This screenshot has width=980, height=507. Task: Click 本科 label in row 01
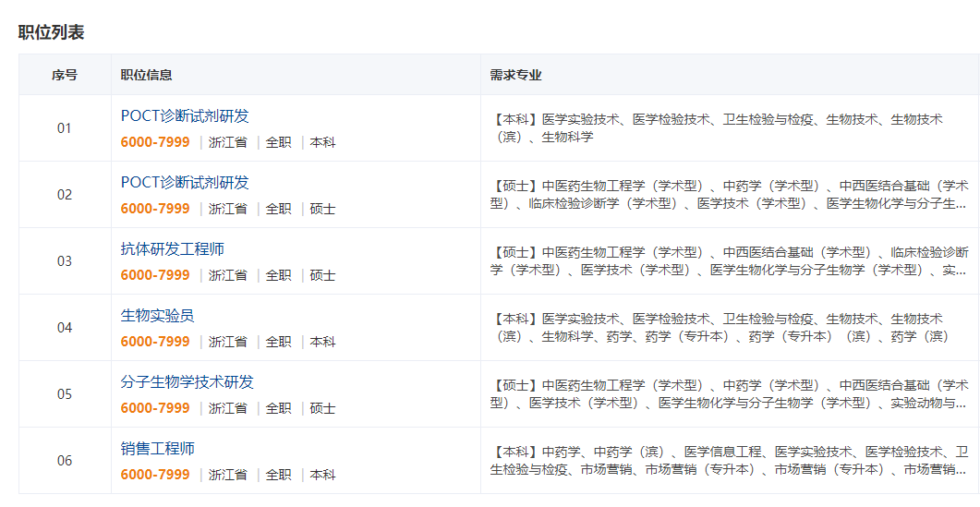coord(322,142)
